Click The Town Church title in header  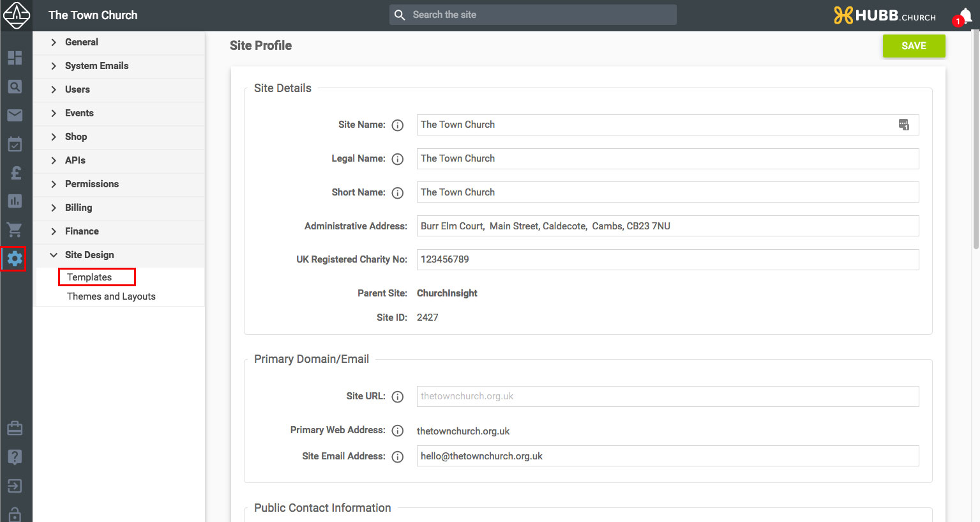[93, 15]
